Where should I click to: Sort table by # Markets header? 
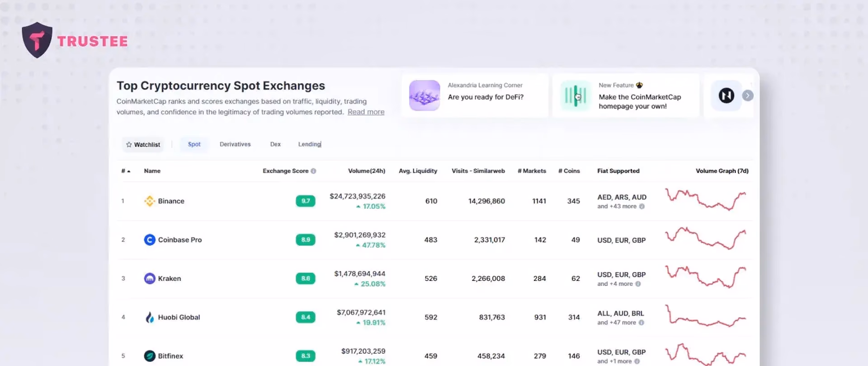(532, 171)
